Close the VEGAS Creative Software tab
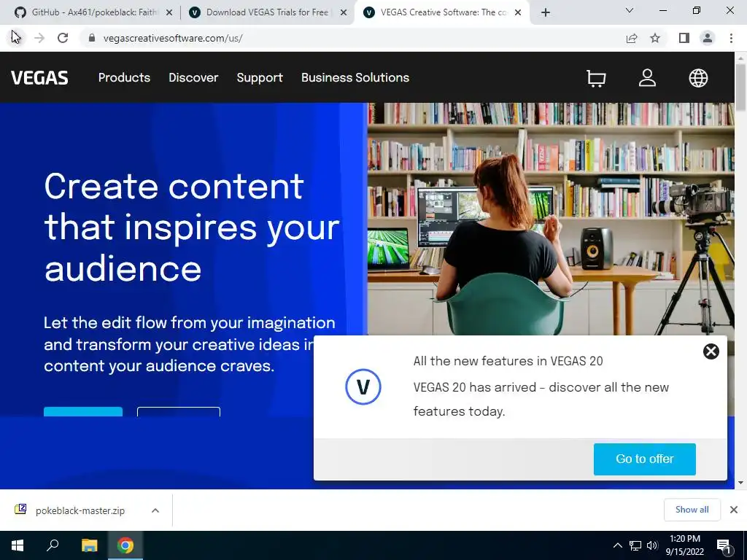 (518, 13)
